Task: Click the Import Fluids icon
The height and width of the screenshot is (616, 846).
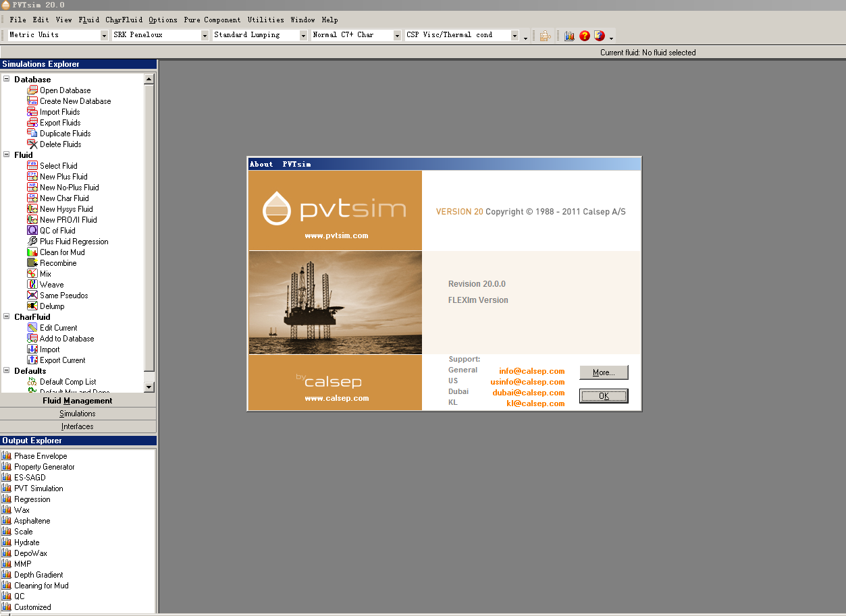Action: 32,111
